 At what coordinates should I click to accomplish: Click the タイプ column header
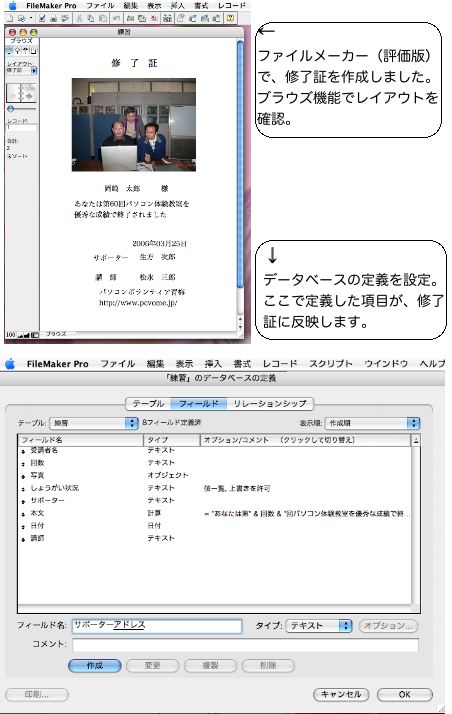click(172, 440)
